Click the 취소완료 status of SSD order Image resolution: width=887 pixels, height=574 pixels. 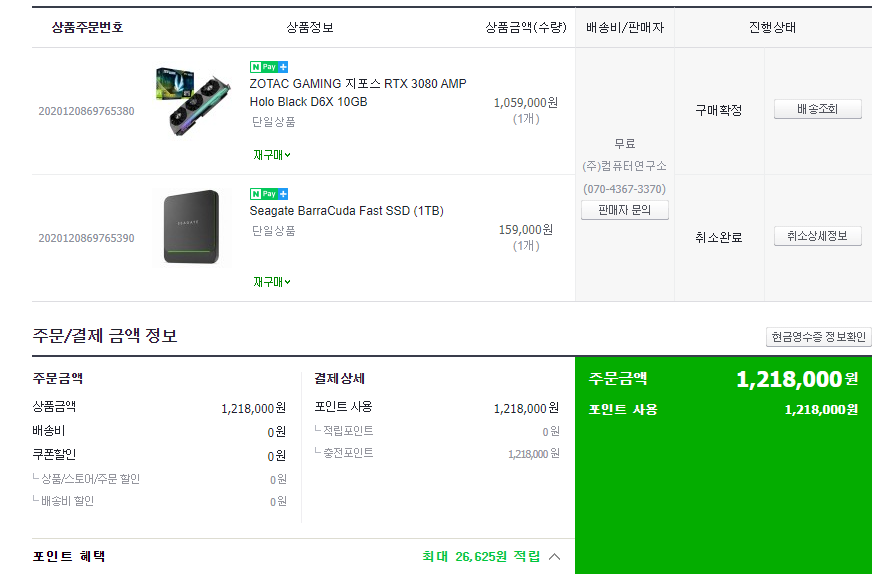point(719,237)
